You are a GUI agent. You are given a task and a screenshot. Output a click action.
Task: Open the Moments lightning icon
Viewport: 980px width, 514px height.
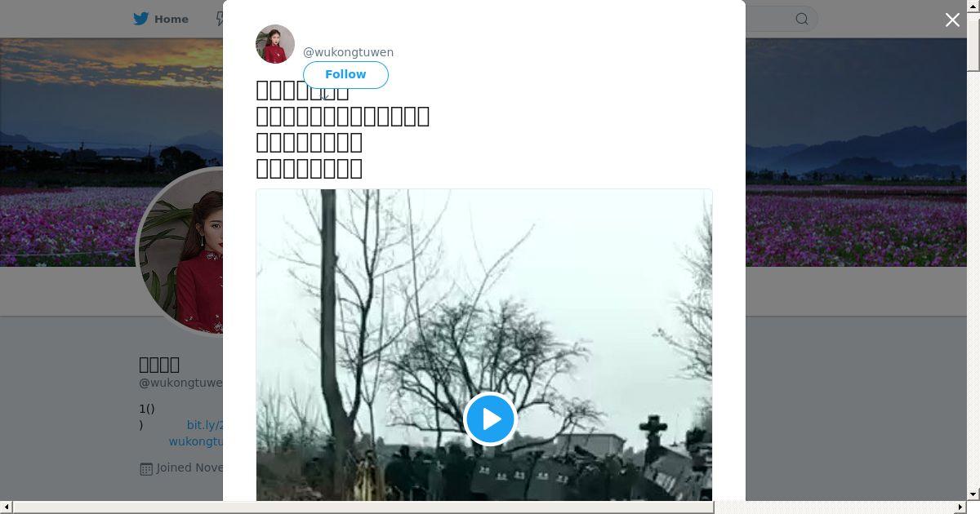click(220, 19)
